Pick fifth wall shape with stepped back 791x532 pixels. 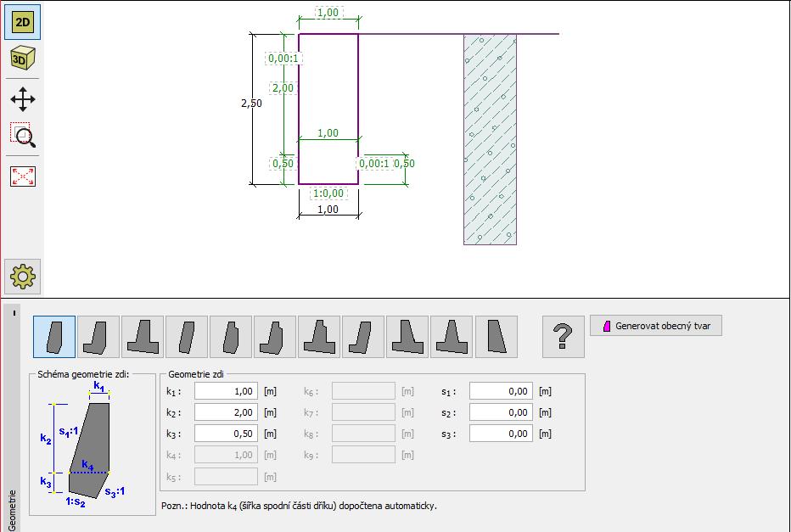[x=231, y=337]
